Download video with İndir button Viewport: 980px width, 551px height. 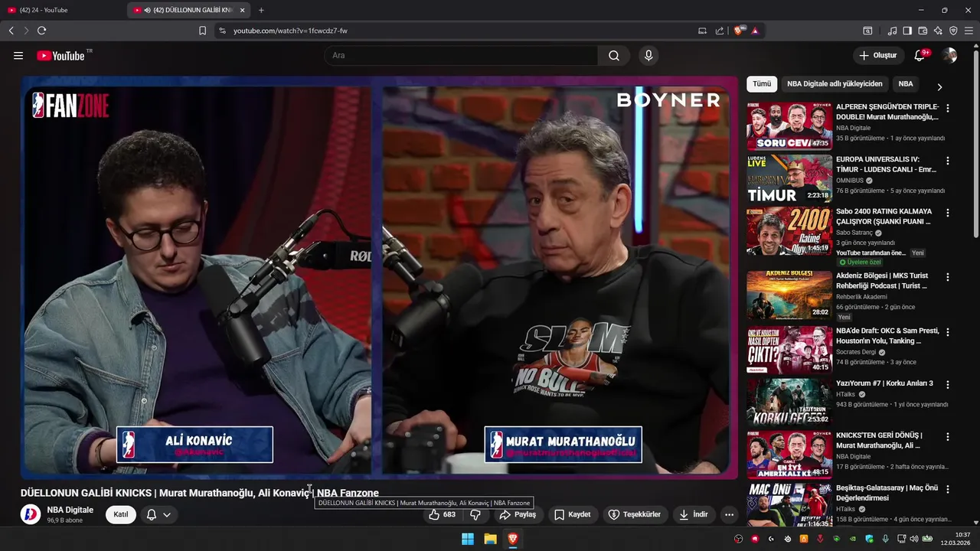694,514
